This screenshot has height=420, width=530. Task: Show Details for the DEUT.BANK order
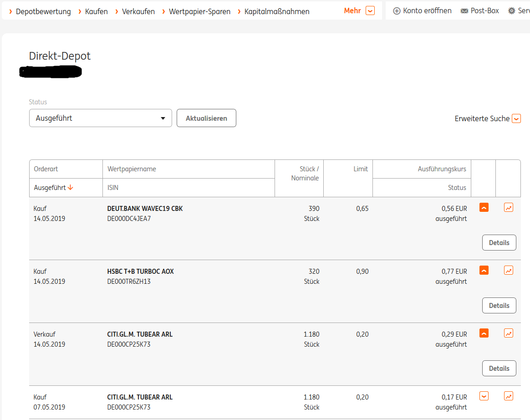click(x=499, y=243)
